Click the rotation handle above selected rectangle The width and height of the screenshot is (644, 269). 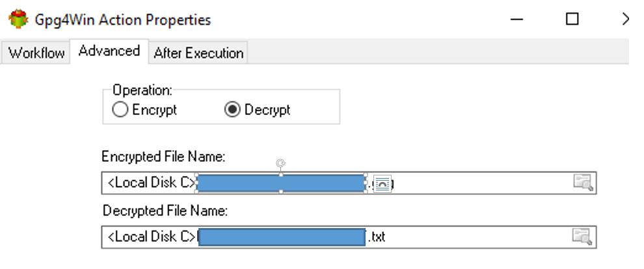(281, 164)
